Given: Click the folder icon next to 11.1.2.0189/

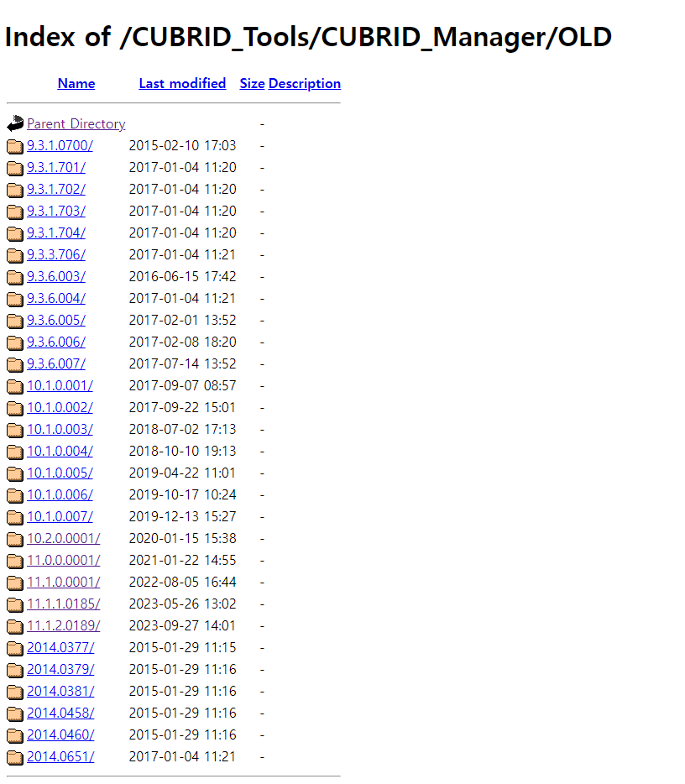Looking at the screenshot, I should coord(15,626).
